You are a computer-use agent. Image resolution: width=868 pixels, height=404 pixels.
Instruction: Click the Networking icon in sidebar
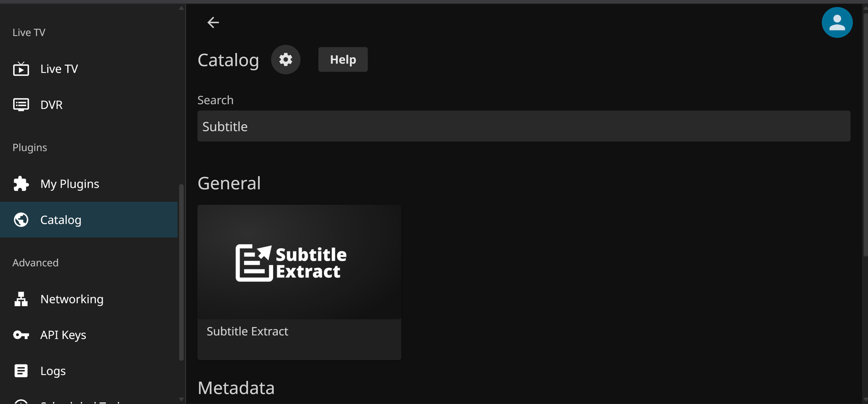[21, 299]
